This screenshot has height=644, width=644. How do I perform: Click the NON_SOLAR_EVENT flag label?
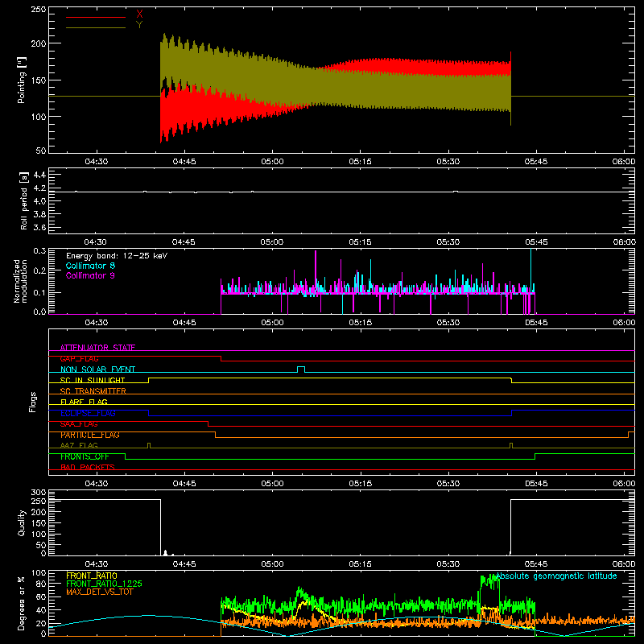click(x=97, y=369)
